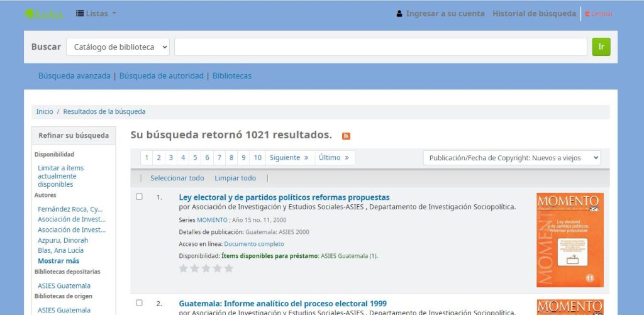The width and height of the screenshot is (644, 315).
Task: Select checkbox for result 2
Action: click(x=140, y=303)
